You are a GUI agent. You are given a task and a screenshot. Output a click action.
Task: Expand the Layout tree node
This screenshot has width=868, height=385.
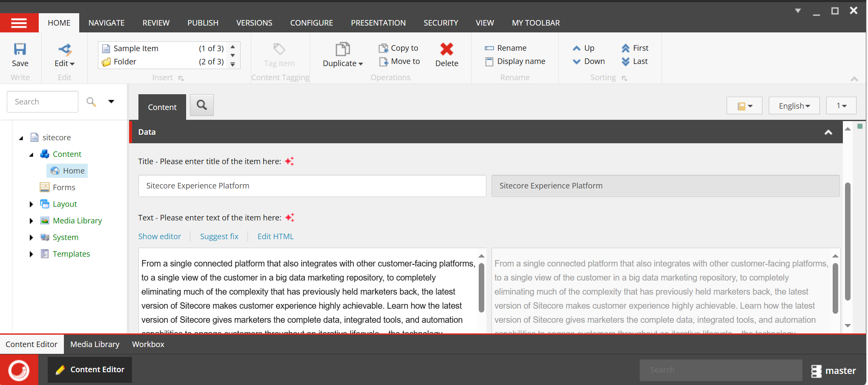31,204
